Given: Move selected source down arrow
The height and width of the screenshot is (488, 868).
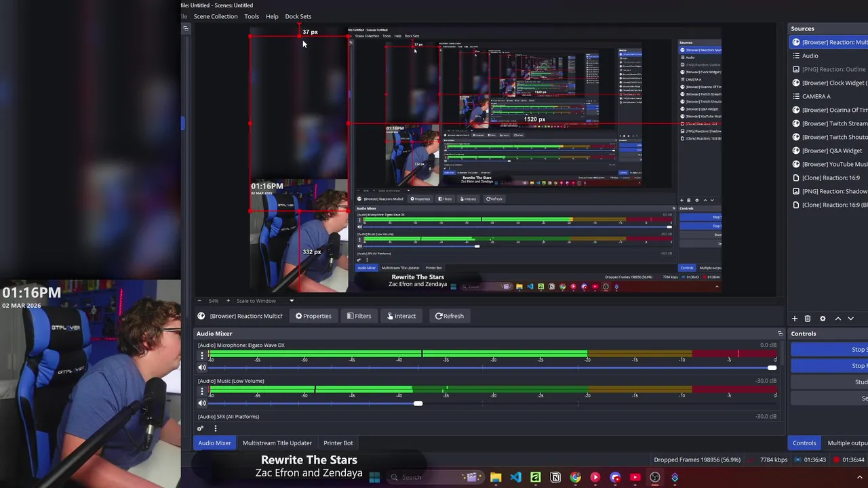Looking at the screenshot, I should [850, 319].
